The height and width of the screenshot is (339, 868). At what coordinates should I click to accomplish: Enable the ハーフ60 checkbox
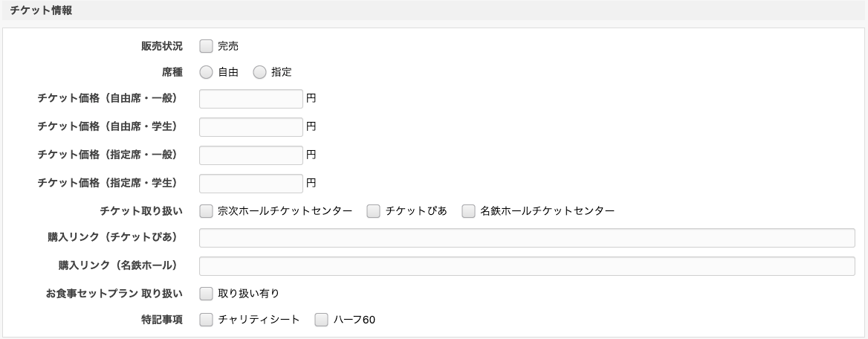(322, 320)
